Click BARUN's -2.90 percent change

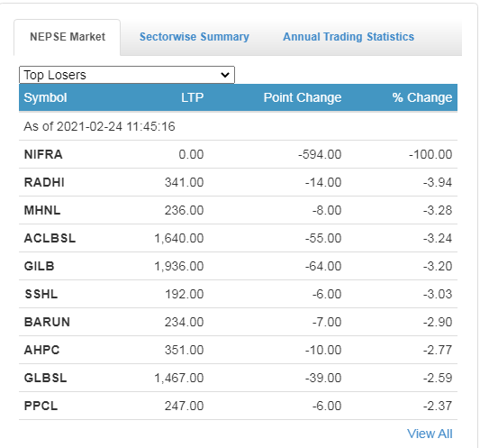click(438, 322)
